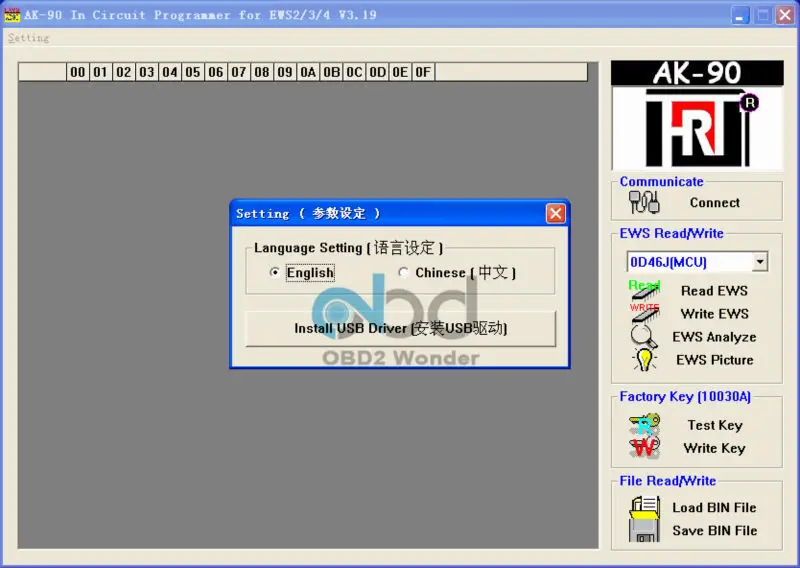This screenshot has height=568, width=800.
Task: Open the 0D46J(MCU) chip type dropdown
Action: [760, 262]
